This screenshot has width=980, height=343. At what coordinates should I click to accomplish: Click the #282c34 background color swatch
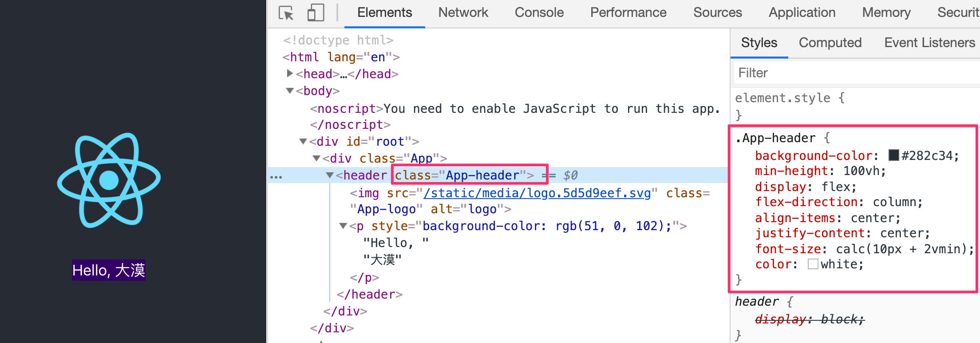[x=894, y=155]
